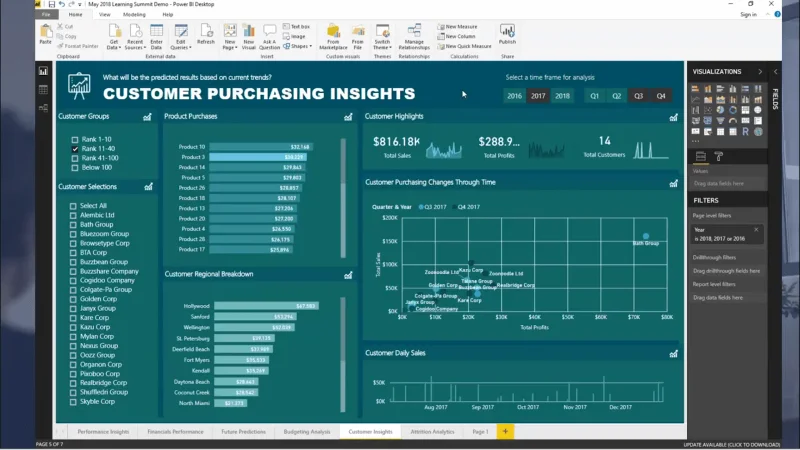Open the Shapes dropdown
Image resolution: width=800 pixels, height=450 pixels.
(x=297, y=46)
